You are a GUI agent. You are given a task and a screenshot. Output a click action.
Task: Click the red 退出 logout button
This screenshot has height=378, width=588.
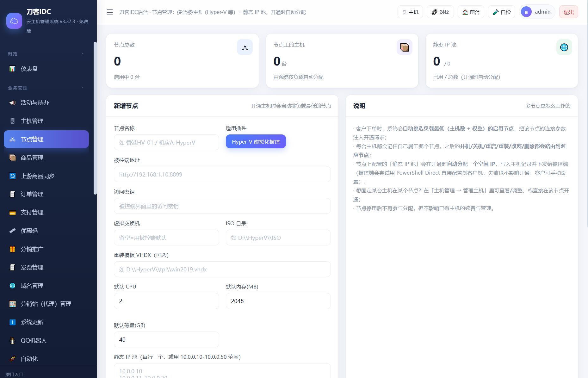568,12
